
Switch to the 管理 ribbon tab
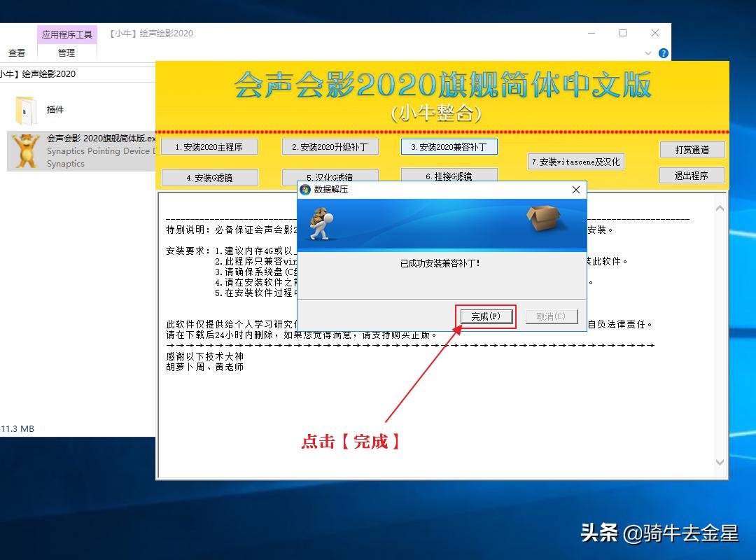66,52
